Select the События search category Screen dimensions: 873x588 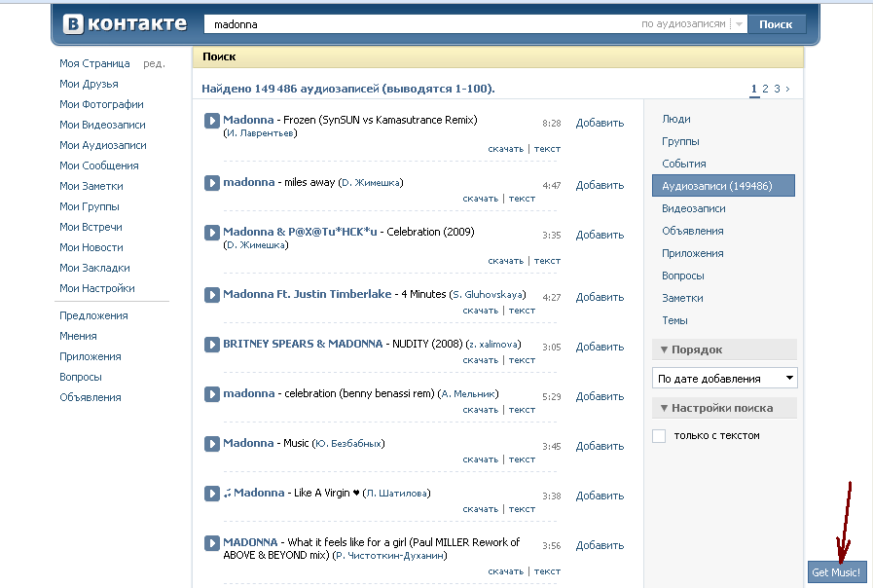pyautogui.click(x=683, y=164)
